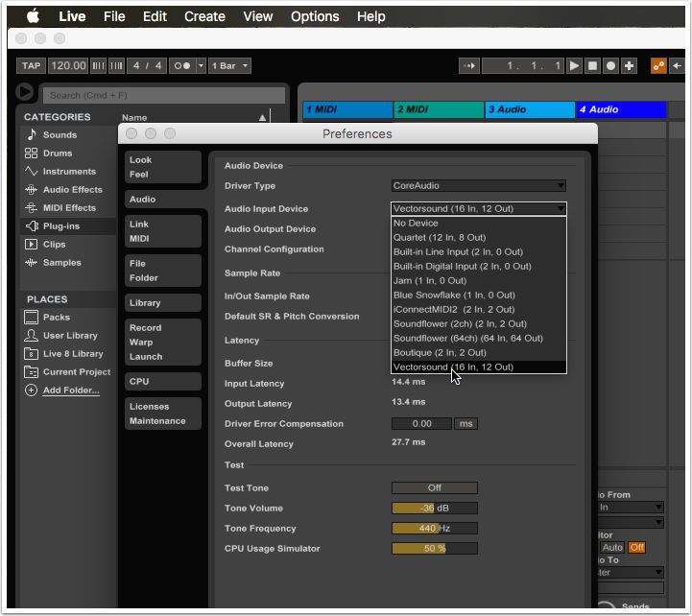The width and height of the screenshot is (692, 616).
Task: Select the tempo field showing 120.00
Action: (x=68, y=66)
